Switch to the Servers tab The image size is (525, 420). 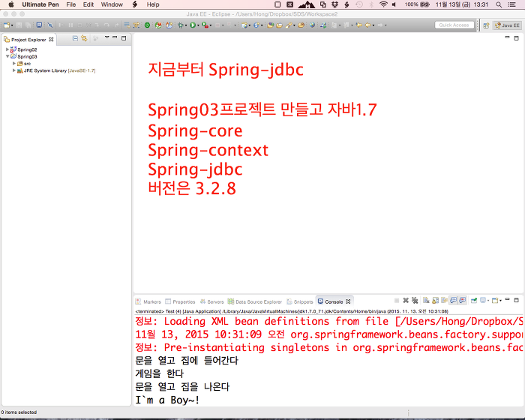click(x=211, y=301)
